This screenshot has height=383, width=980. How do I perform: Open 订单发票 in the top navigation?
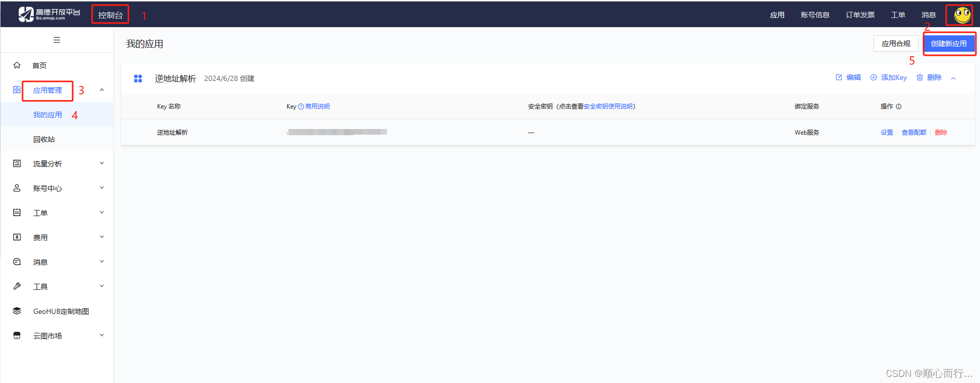click(860, 15)
